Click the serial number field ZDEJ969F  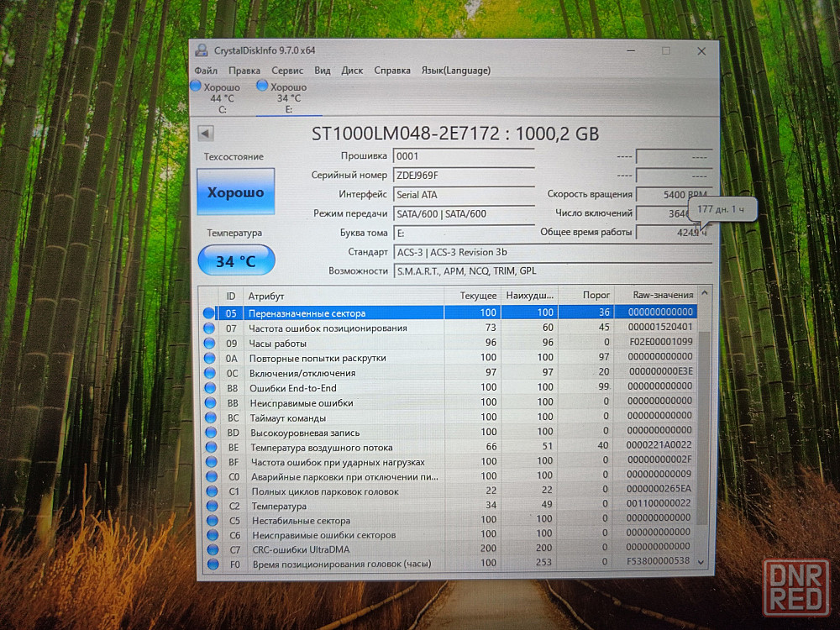[x=464, y=176]
